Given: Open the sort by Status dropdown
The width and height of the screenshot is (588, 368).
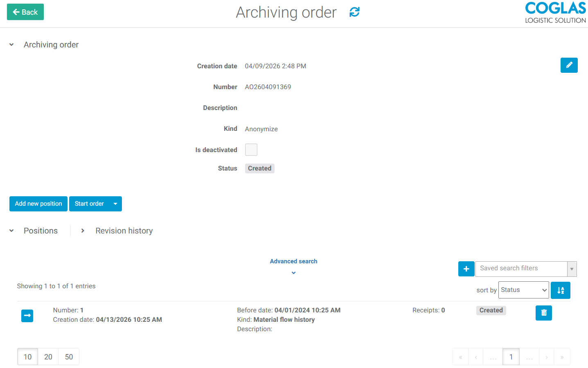Looking at the screenshot, I should (x=523, y=289).
